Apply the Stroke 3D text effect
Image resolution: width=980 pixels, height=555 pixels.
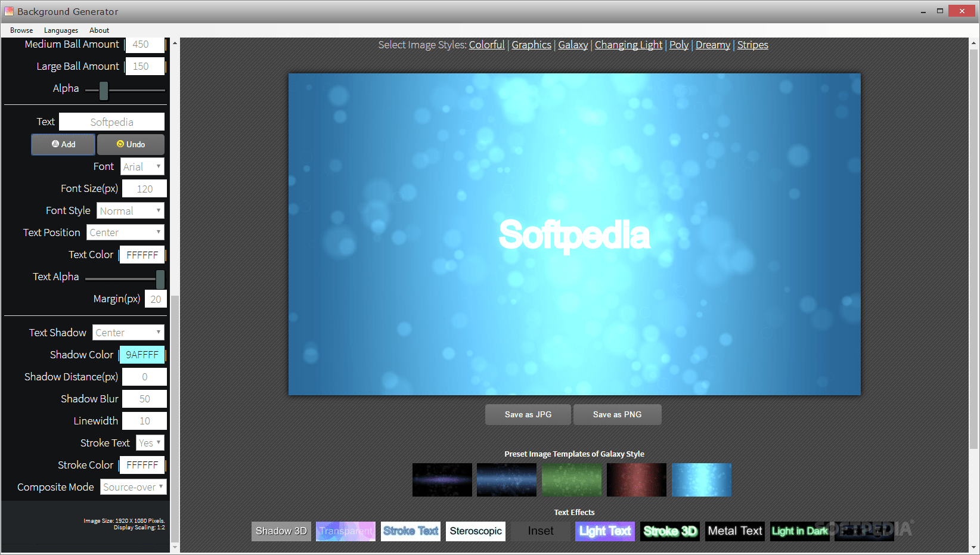[x=670, y=531]
